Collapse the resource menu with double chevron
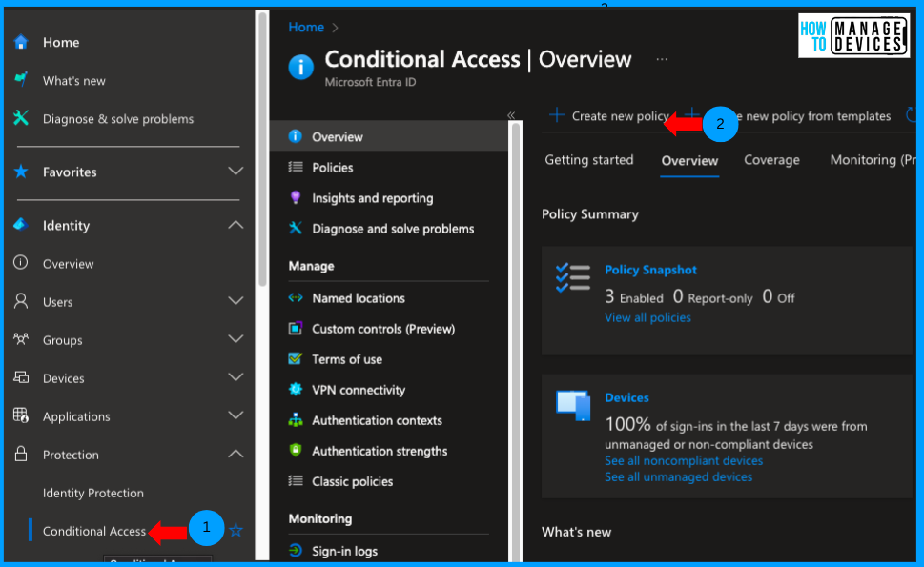 click(511, 115)
